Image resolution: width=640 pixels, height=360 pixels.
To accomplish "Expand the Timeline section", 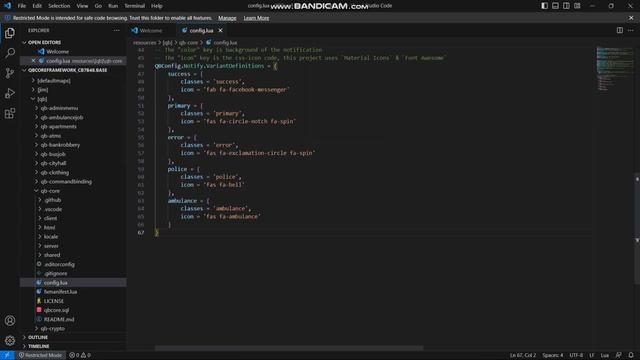I will point(38,346).
